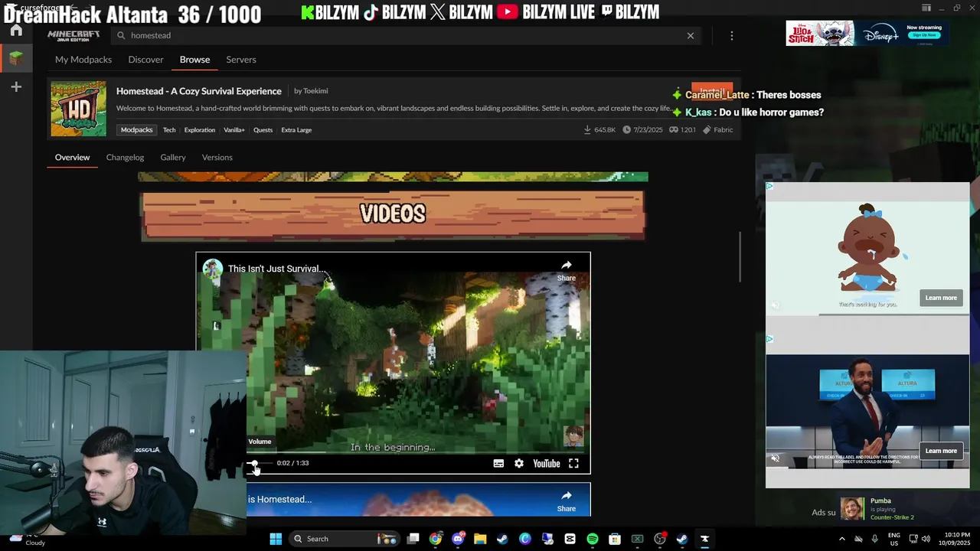Click the 7/23/2025 updated date
Screen dimensions: 980x551
point(642,130)
